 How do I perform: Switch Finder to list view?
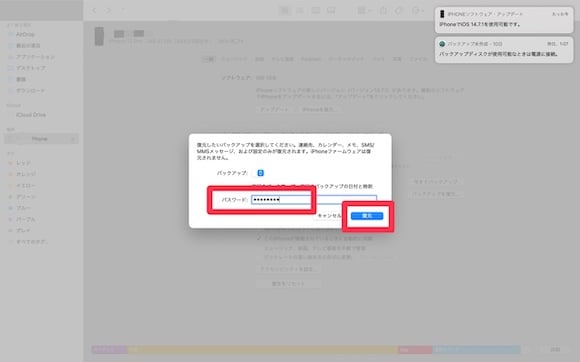(x=300, y=10)
